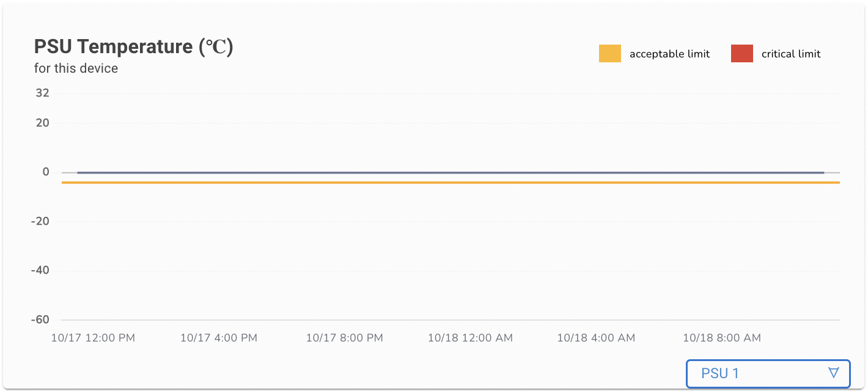Click the dropdown triangle arrow icon
The height and width of the screenshot is (391, 868).
pyautogui.click(x=833, y=373)
